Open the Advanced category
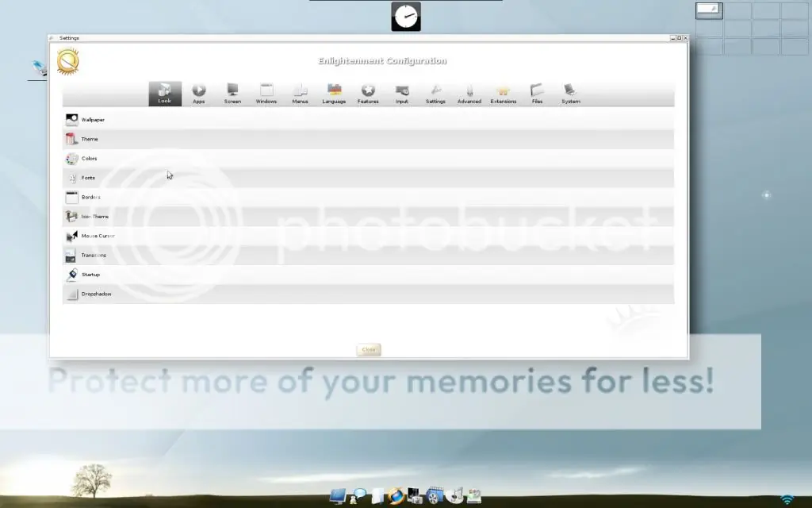This screenshot has height=508, width=812. tap(469, 94)
